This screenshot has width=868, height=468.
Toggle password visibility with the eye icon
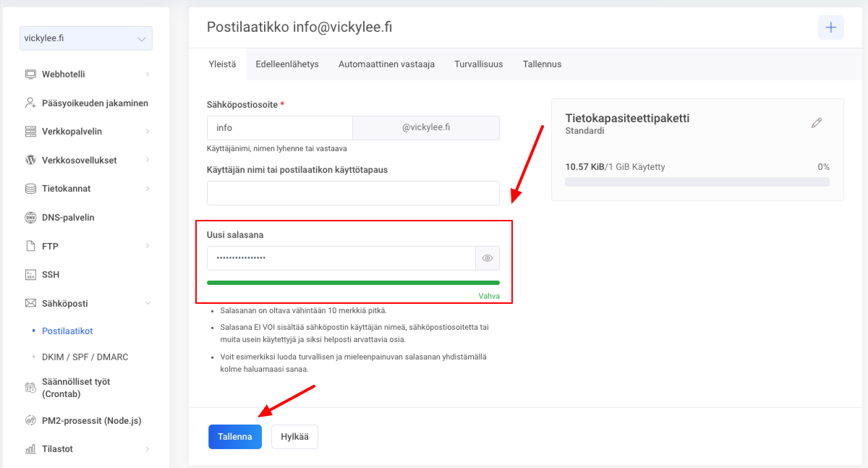pos(487,258)
